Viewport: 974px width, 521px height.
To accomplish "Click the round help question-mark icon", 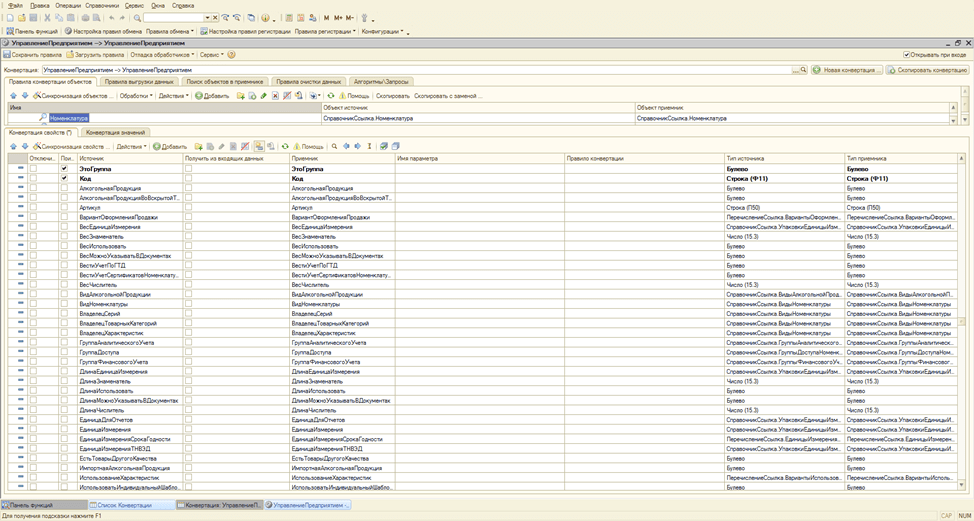I will pyautogui.click(x=232, y=55).
